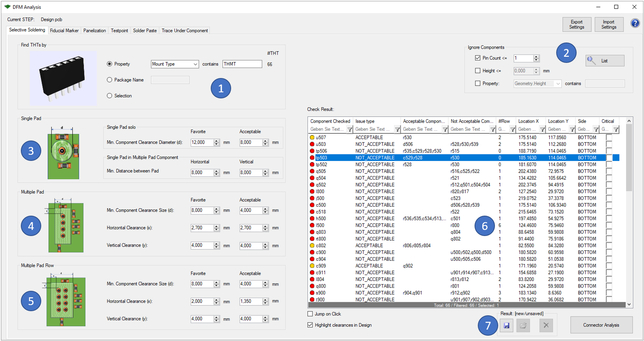Click the blue help question mark icon

[635, 23]
